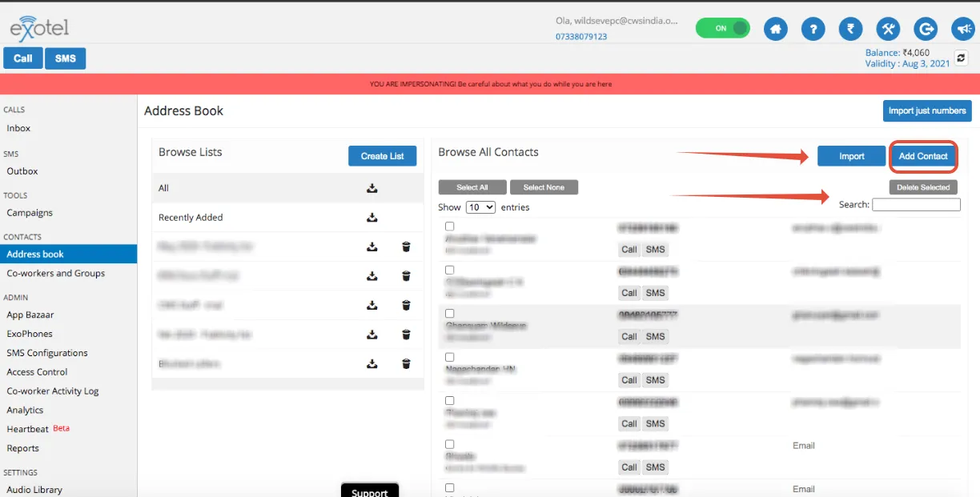The height and width of the screenshot is (497, 980).
Task: Send SMS to Nagachandar HN
Action: click(x=656, y=380)
